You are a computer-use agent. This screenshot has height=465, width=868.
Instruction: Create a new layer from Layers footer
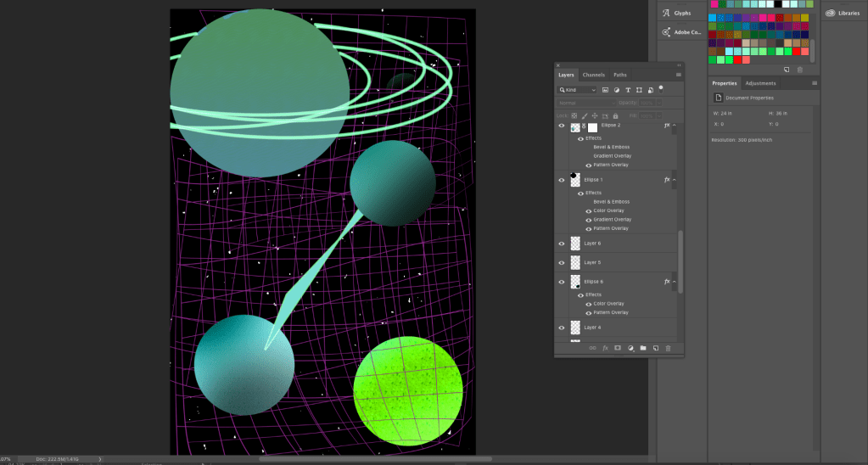point(656,348)
